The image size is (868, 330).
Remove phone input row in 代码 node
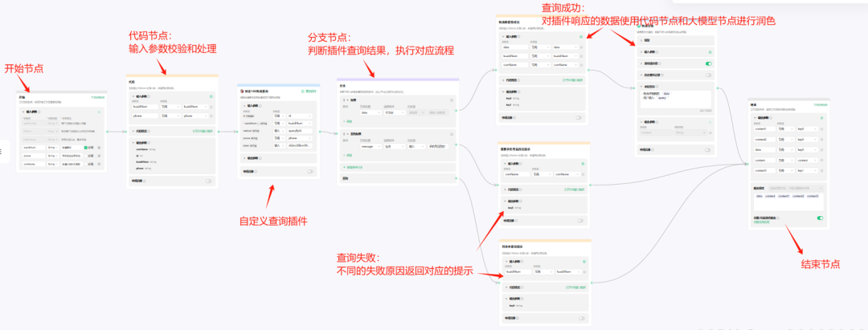click(x=211, y=116)
